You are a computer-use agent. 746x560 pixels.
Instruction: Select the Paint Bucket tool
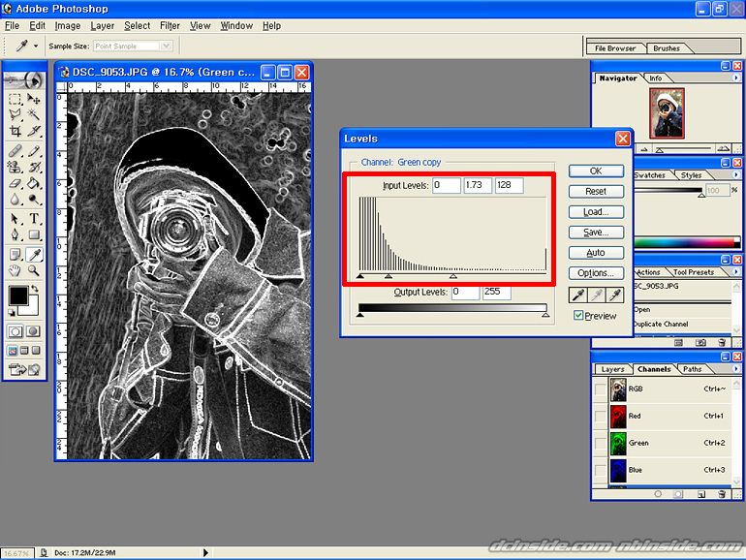(33, 183)
